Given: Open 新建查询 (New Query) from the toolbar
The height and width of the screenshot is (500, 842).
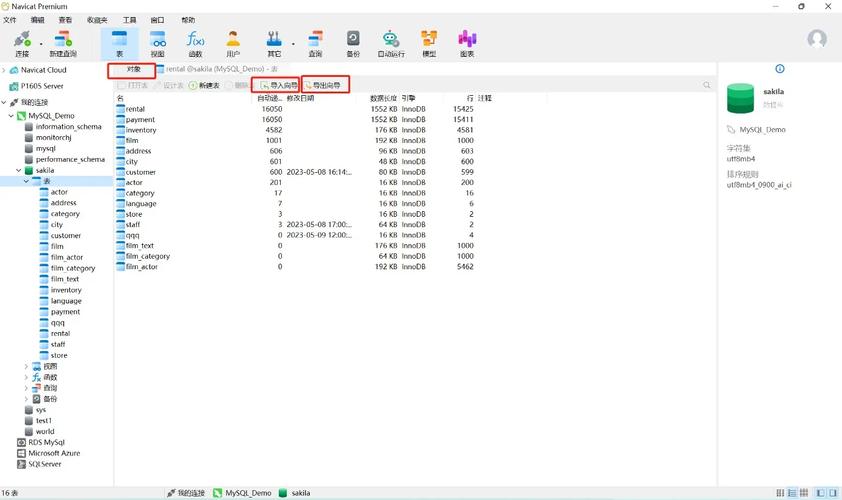Looking at the screenshot, I should (x=64, y=40).
